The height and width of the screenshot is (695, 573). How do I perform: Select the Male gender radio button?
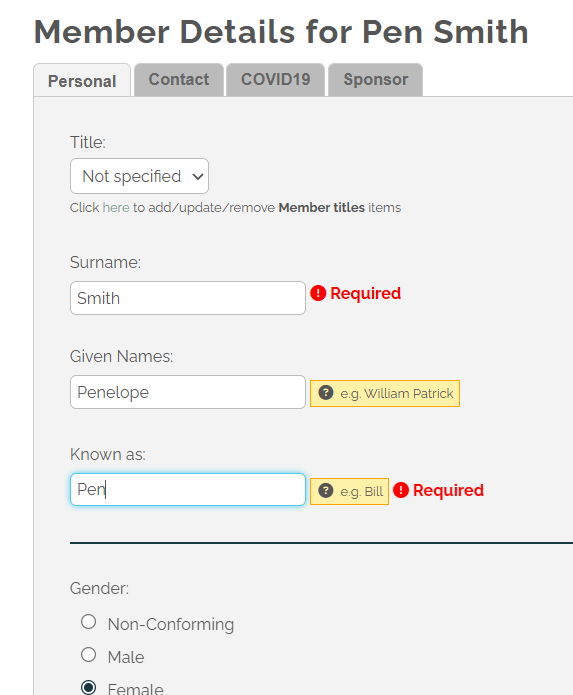[x=89, y=655]
